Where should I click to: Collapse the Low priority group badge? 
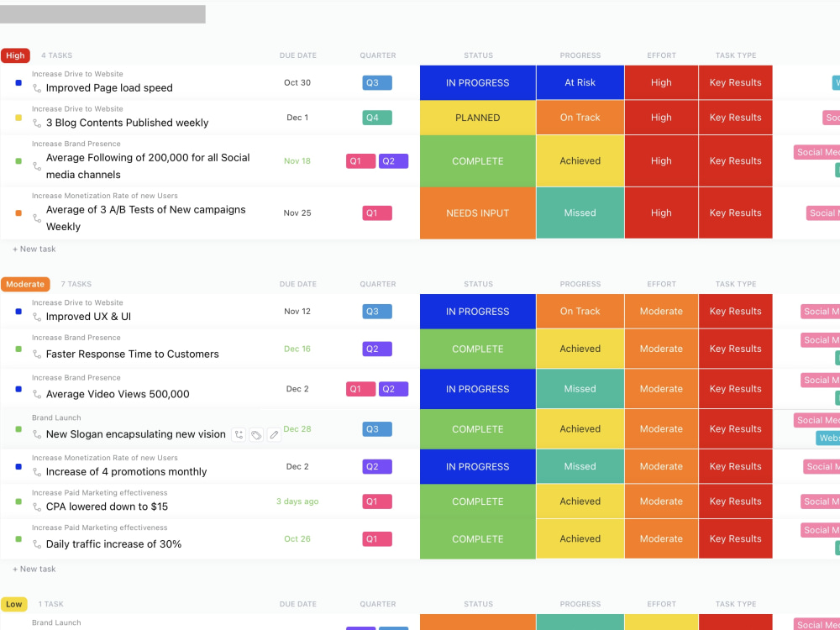(x=14, y=604)
